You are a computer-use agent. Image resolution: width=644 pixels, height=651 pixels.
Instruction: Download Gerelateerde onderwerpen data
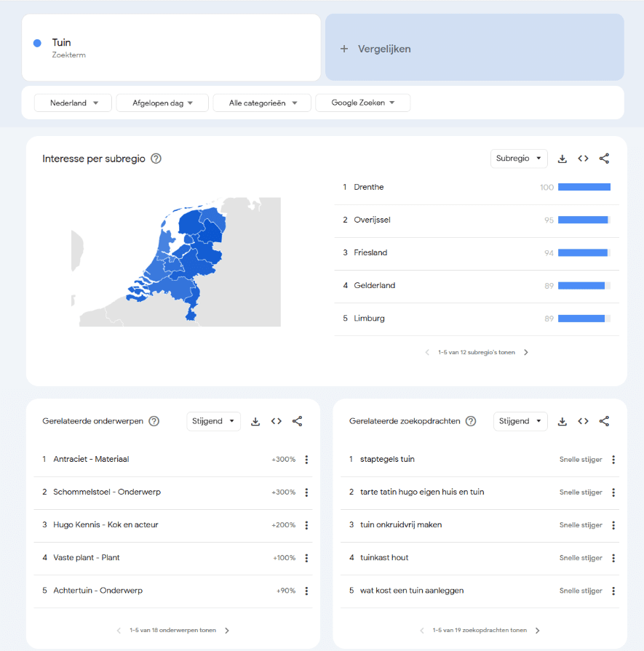click(255, 421)
